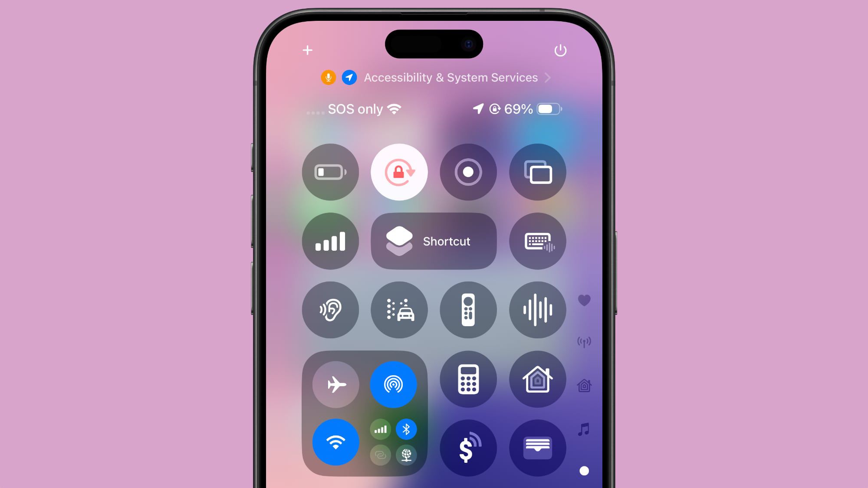868x488 pixels.
Task: Toggle Wi-Fi connectivity button
Action: coord(335,441)
